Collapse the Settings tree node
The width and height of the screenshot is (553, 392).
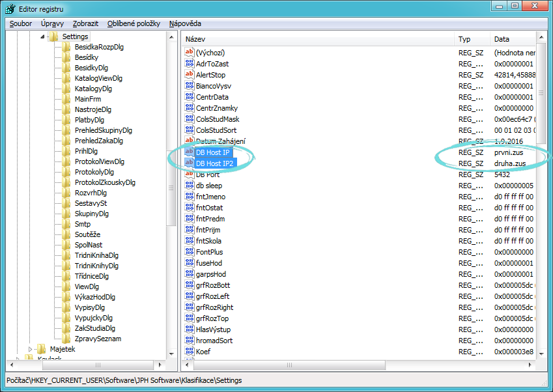point(42,36)
